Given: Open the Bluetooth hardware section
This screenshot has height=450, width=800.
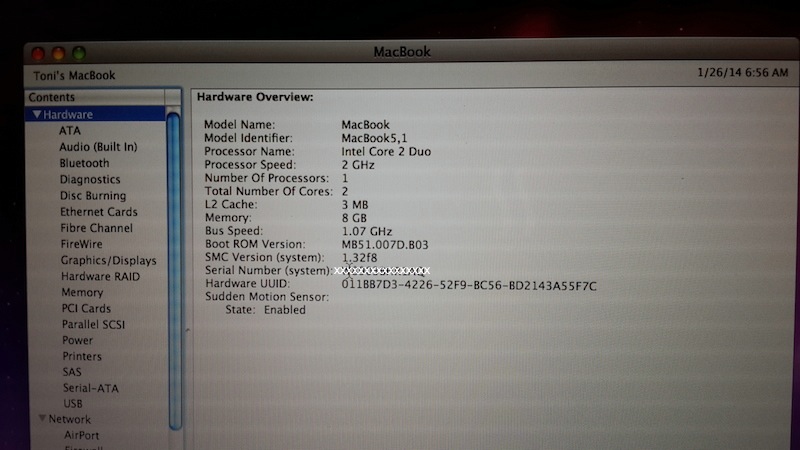Looking at the screenshot, I should (x=84, y=163).
